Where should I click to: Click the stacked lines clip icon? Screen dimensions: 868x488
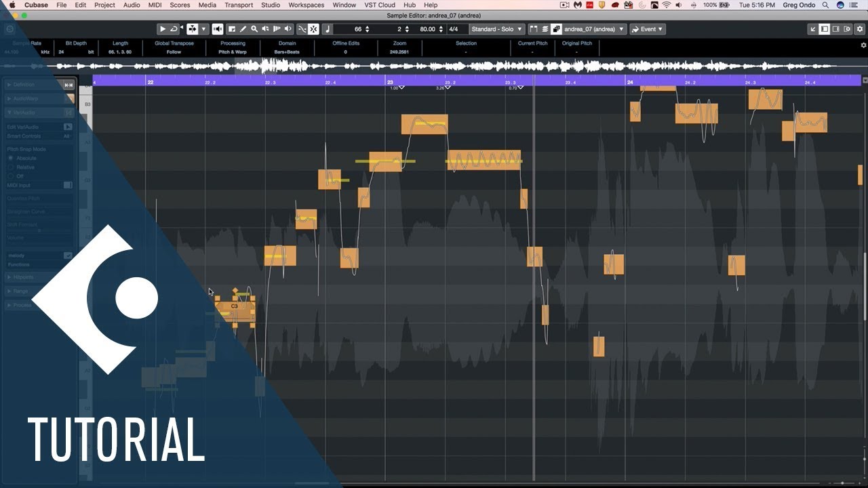pyautogui.click(x=545, y=29)
